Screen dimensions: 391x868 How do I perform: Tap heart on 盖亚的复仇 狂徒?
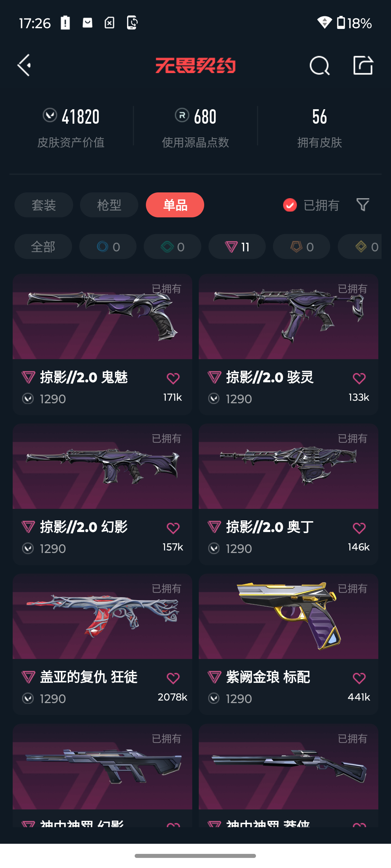pos(173,678)
